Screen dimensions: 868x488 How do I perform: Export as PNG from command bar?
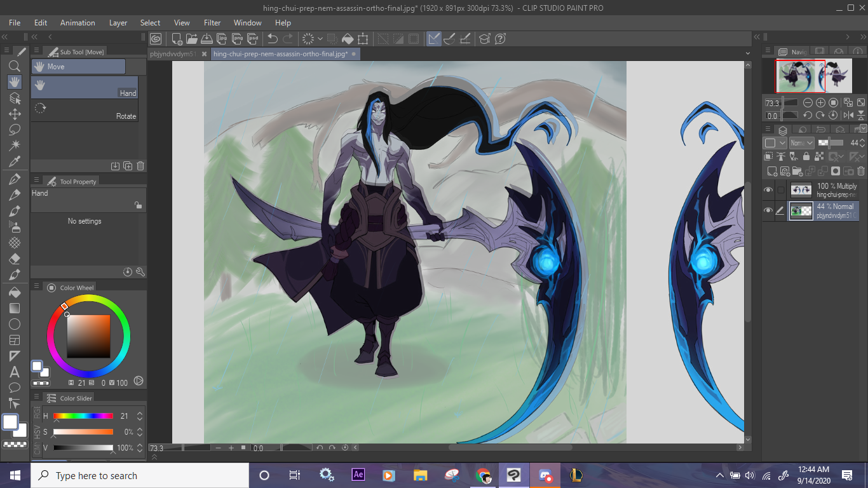pyautogui.click(x=238, y=39)
